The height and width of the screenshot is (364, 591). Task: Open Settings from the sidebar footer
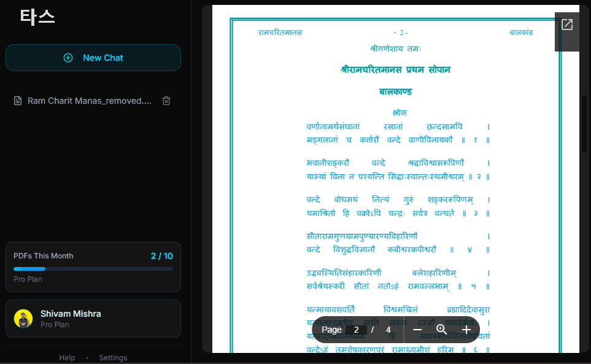tap(113, 358)
